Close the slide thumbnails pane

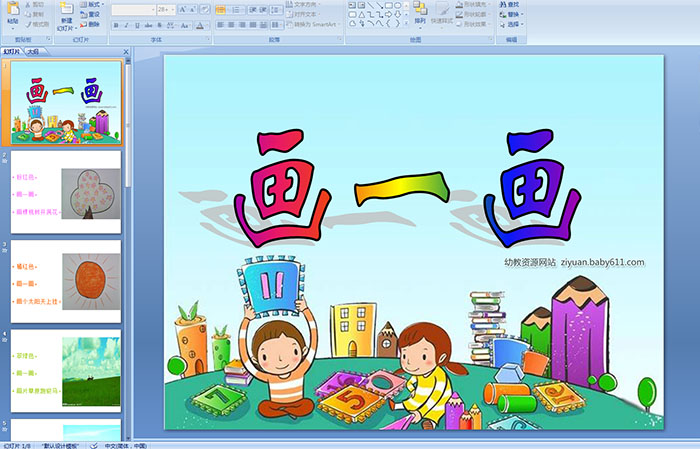tap(126, 52)
